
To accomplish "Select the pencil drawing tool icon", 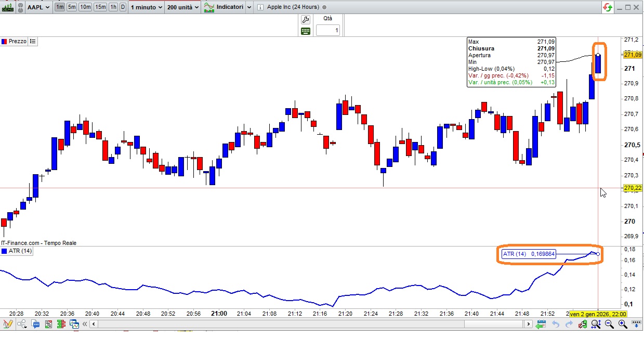I will pyautogui.click(x=7, y=324).
